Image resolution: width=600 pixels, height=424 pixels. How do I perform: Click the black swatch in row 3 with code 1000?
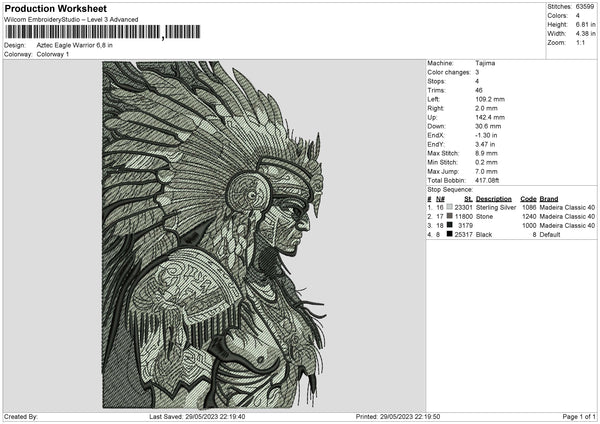point(449,225)
